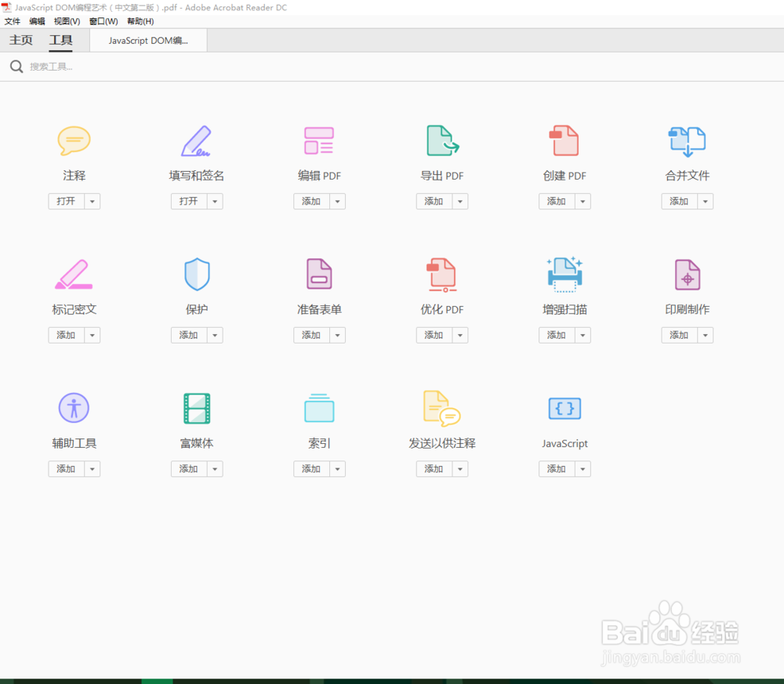Open dropdown arrow under 索引
Viewport: 784px width, 684px height.
click(337, 469)
